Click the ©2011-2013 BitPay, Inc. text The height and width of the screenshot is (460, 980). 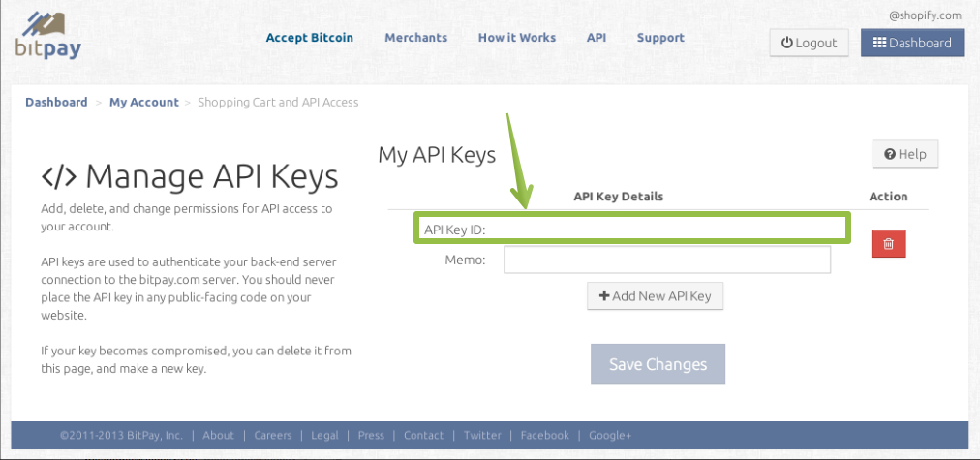pos(121,435)
